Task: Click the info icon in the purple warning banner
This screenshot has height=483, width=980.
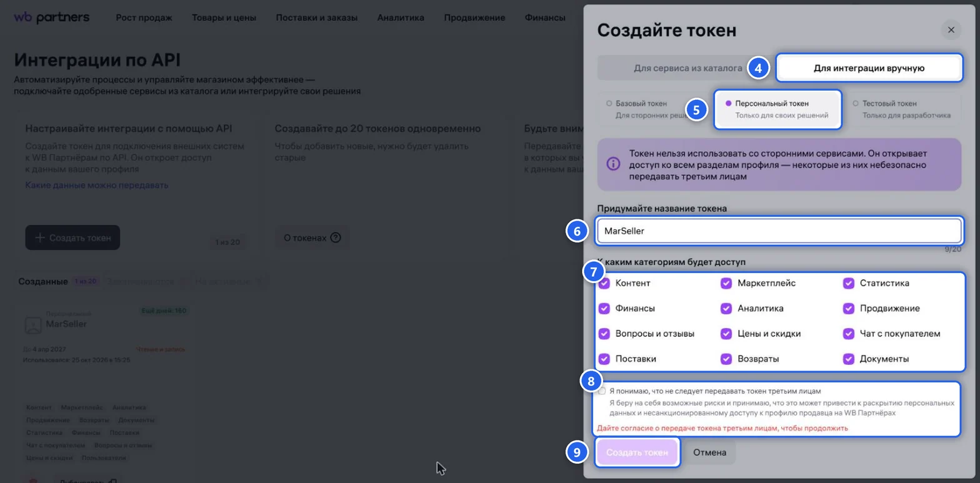Action: tap(613, 164)
